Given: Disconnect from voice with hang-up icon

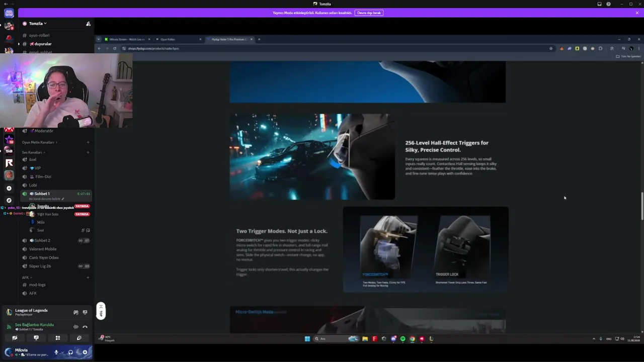Looking at the screenshot, I should [85, 327].
